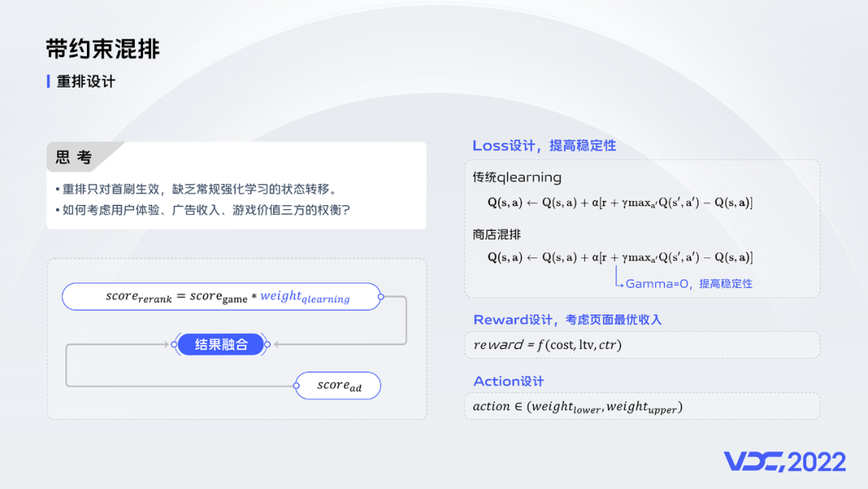Click the Q formula under 商店混排
Screen dimensions: 868x489
620,257
